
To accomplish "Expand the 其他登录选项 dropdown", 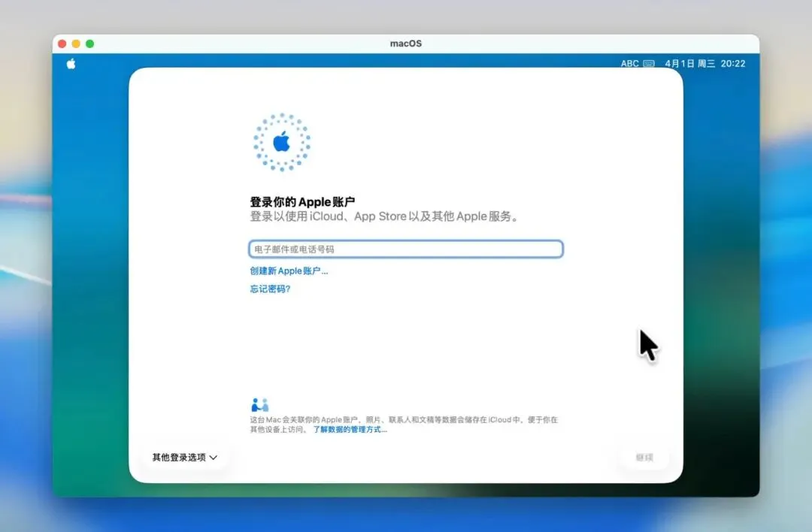I will (184, 457).
